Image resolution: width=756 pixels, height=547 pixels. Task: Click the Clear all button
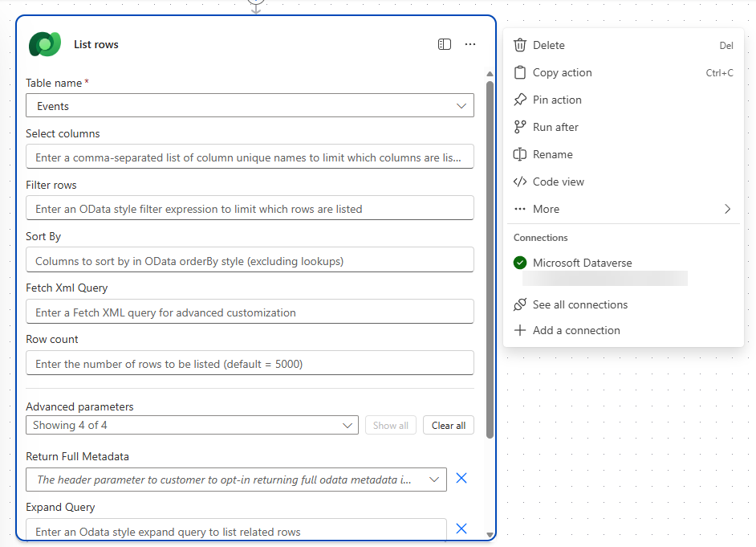(448, 425)
